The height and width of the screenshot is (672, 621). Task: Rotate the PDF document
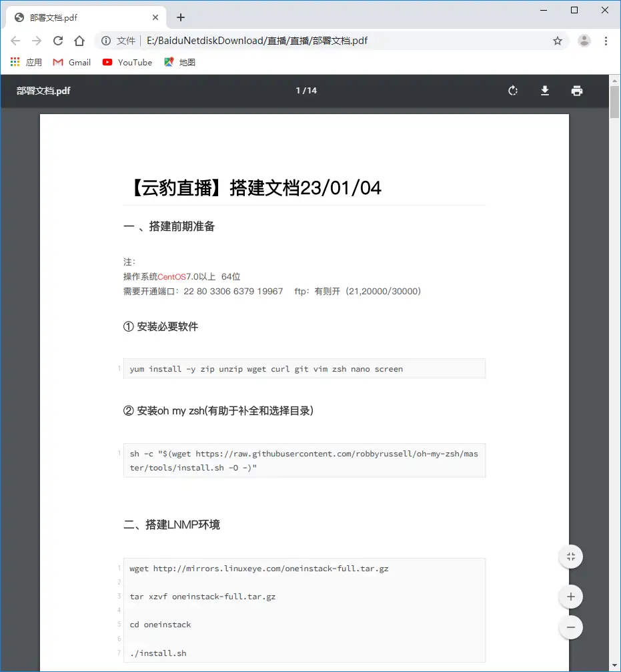click(512, 90)
